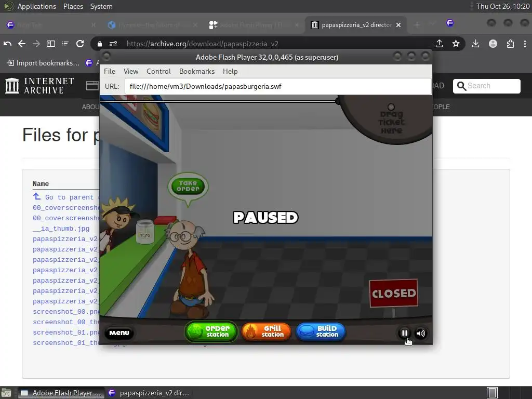Go back in browser history
Screen dimensions: 532x399
(22, 44)
